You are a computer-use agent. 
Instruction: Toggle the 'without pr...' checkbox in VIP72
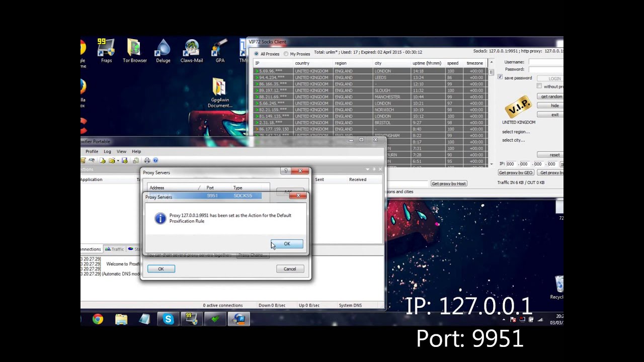point(539,86)
